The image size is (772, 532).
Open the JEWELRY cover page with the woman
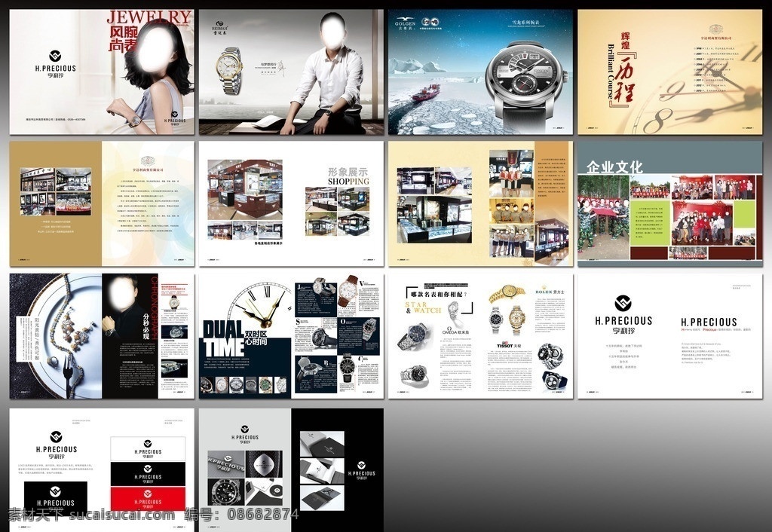point(102,72)
